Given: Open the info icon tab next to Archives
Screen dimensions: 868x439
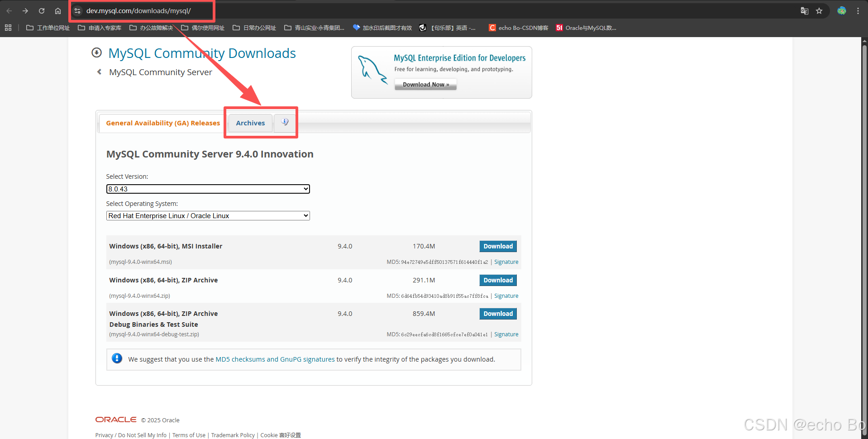Looking at the screenshot, I should point(285,122).
